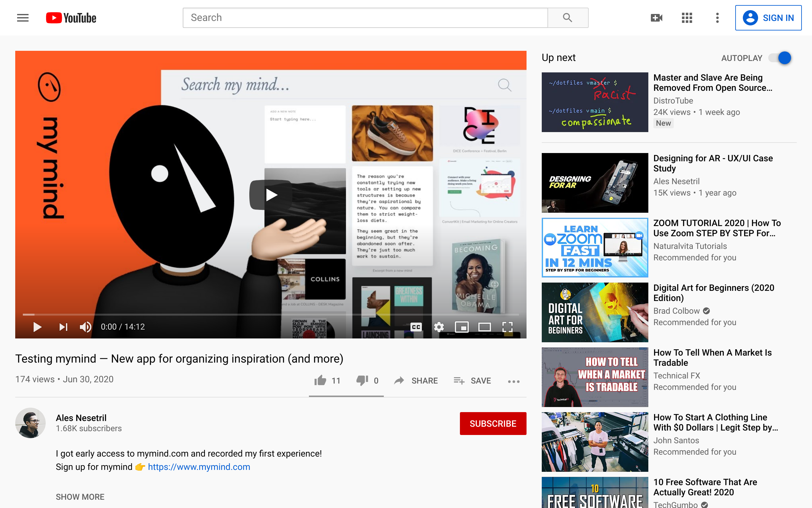Open the vertical dots settings menu

pyautogui.click(x=717, y=18)
